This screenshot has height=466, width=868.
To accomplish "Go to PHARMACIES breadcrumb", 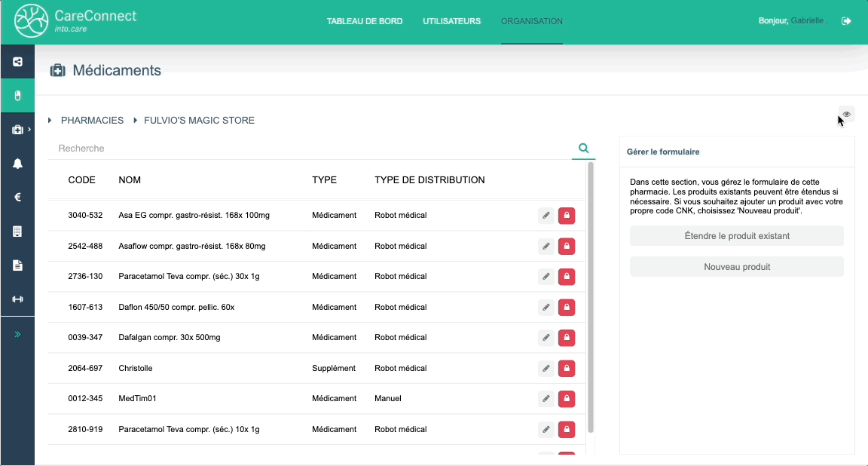I will click(x=92, y=120).
